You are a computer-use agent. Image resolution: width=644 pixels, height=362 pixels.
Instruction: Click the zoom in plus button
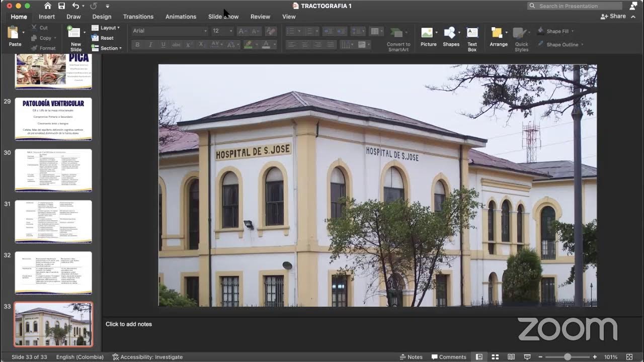[x=595, y=357]
